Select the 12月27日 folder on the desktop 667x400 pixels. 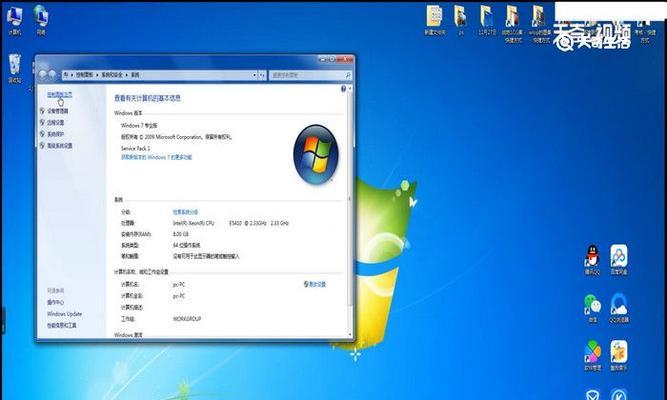(487, 20)
